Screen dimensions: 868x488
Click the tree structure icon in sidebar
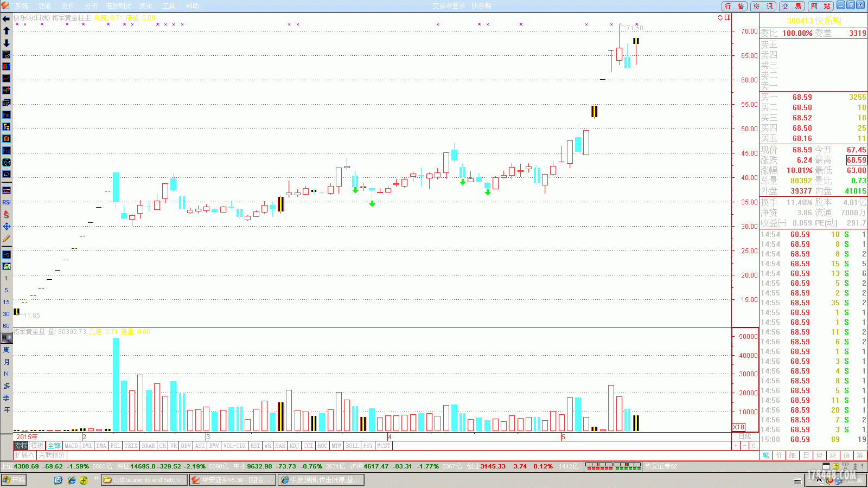point(6,126)
